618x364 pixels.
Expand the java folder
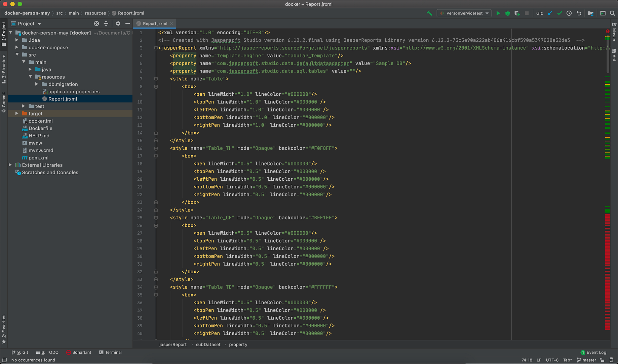30,70
